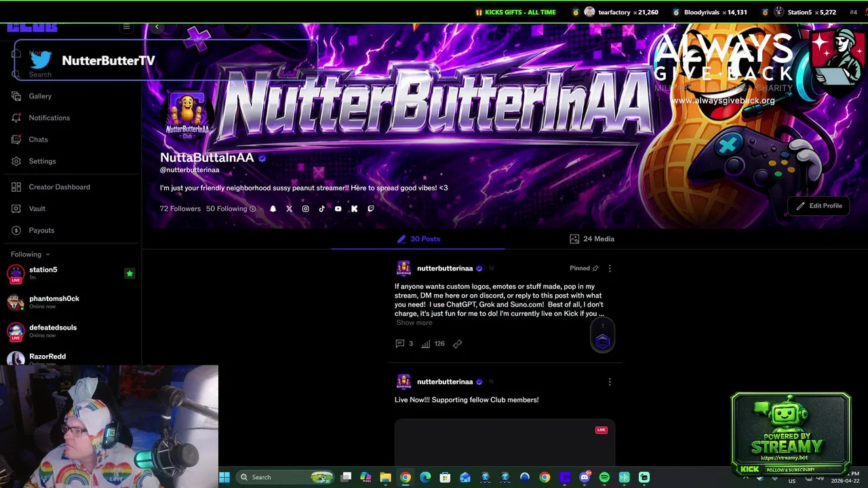Click the info icon next to Following
Image resolution: width=868 pixels, height=488 pixels.
[x=253, y=209]
